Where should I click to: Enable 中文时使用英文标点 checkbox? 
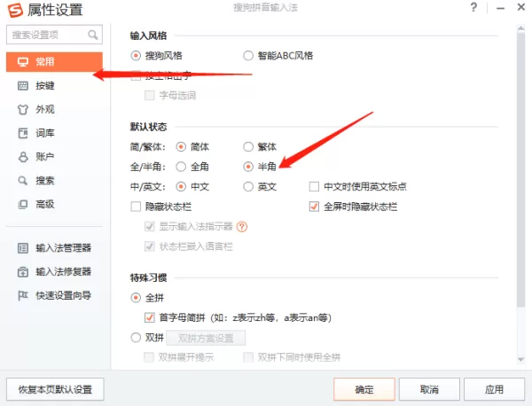314,186
